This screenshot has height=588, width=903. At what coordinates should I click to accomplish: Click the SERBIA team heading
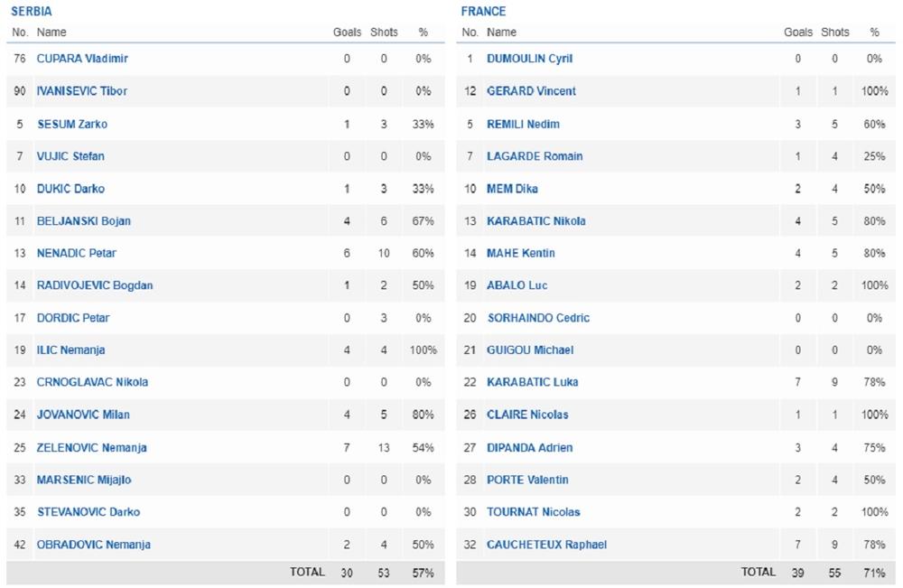(x=31, y=12)
